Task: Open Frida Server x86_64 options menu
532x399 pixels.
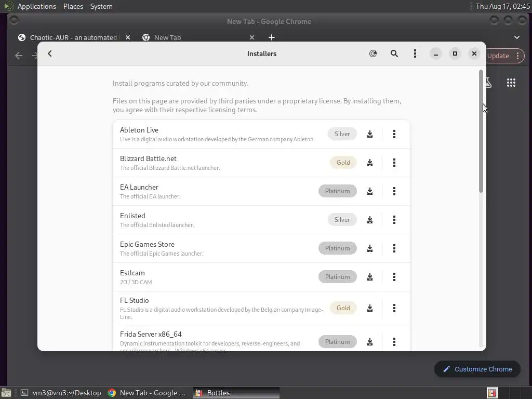Action: point(394,342)
